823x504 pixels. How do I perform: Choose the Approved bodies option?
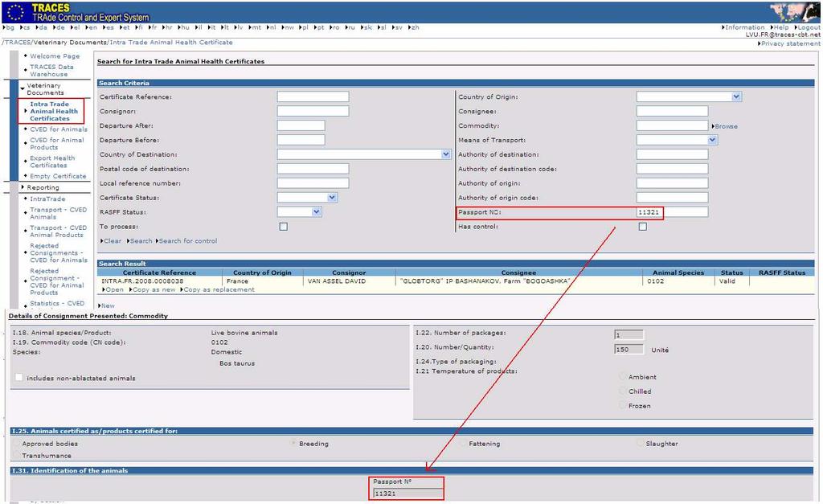16,444
